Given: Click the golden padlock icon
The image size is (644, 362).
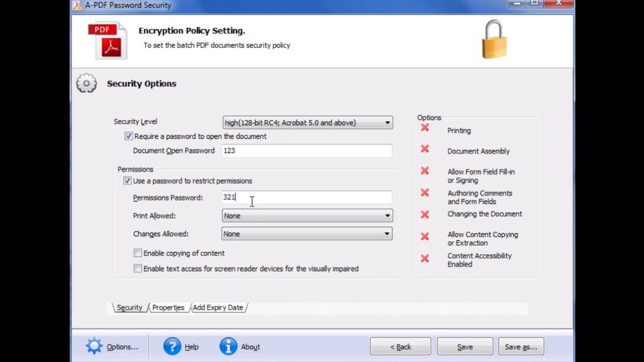Looking at the screenshot, I should click(495, 39).
